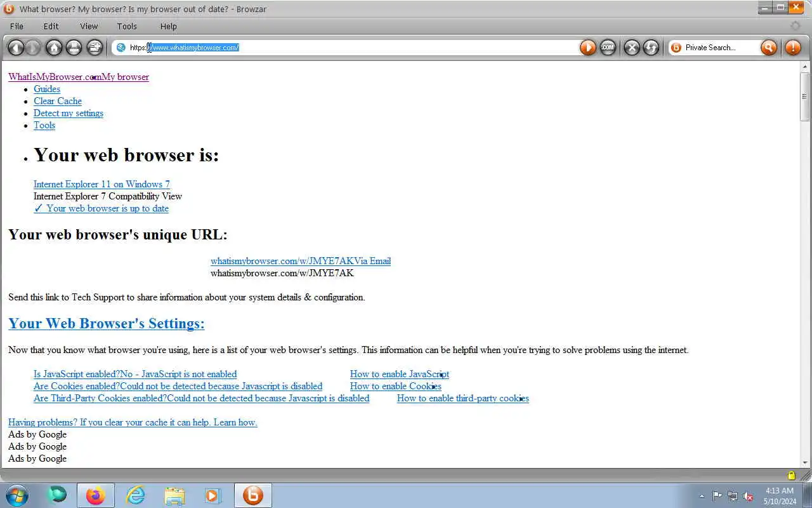Go to the Home page icon
This screenshot has height=508, width=812.
click(55, 48)
